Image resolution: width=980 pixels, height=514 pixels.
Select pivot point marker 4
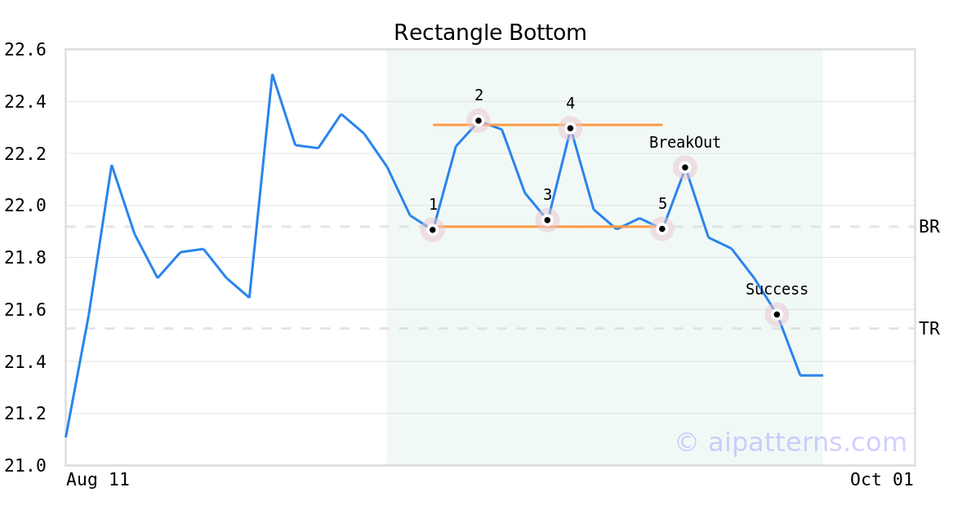570,128
